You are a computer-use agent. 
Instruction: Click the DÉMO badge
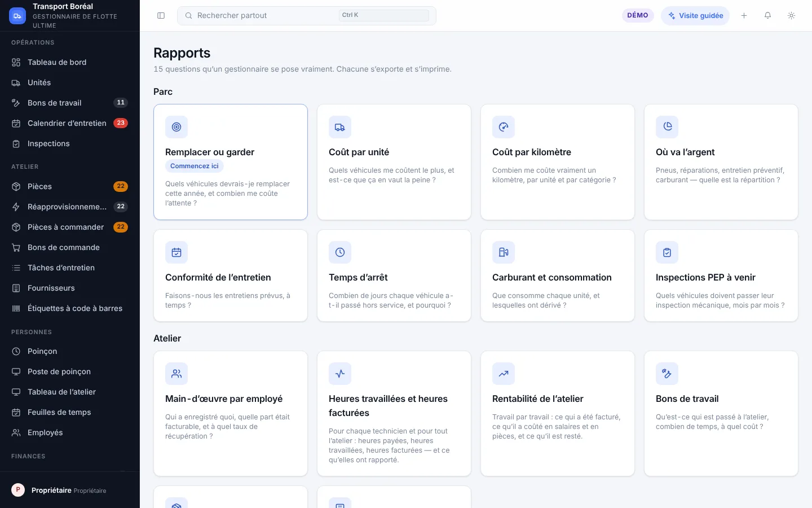point(638,15)
